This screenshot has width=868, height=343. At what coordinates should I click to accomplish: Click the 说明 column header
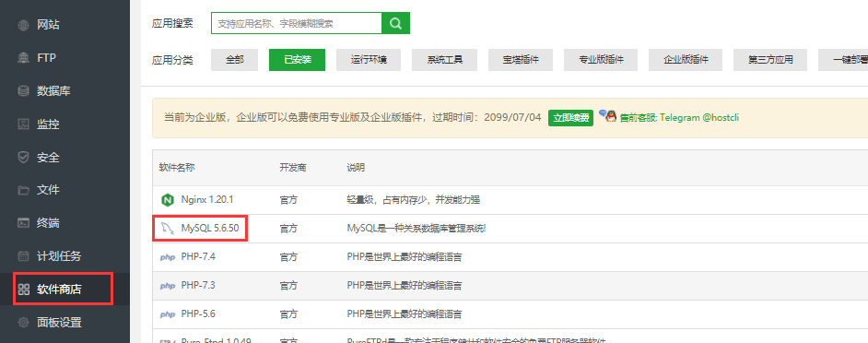(x=356, y=167)
